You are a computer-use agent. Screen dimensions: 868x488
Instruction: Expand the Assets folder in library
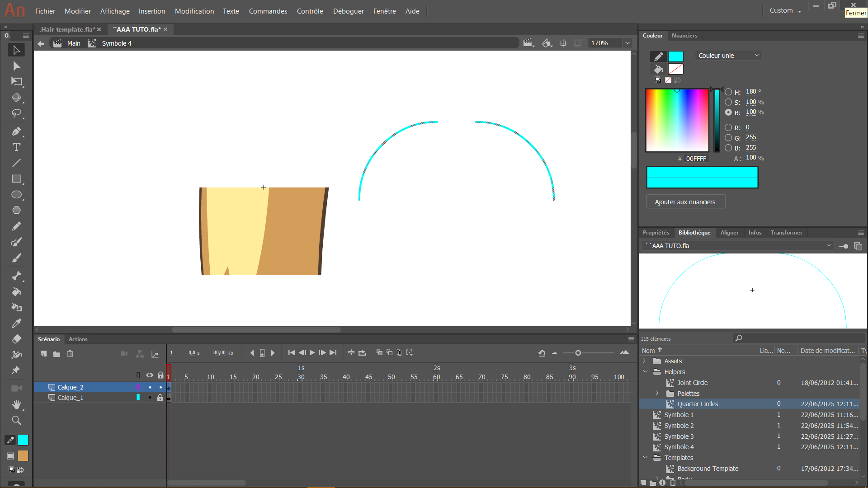[x=645, y=361]
